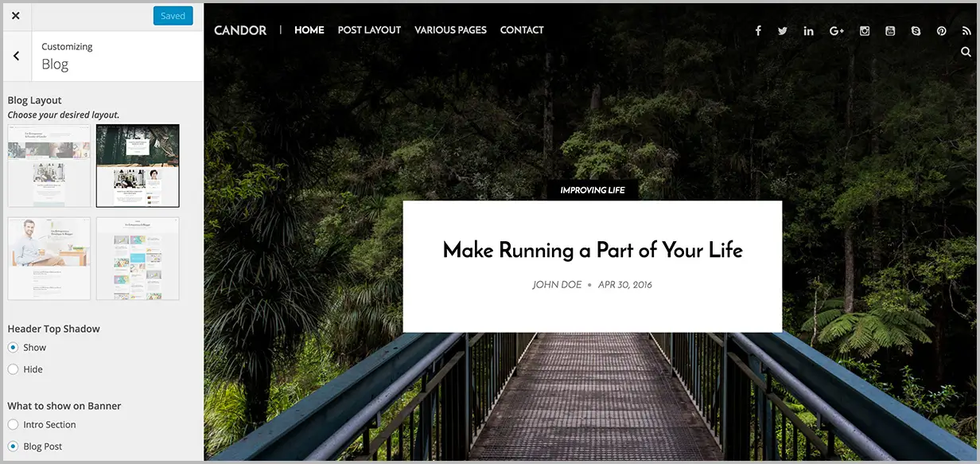Viewport: 980px width, 464px height.
Task: Choose Intro Section for the banner
Action: point(14,424)
